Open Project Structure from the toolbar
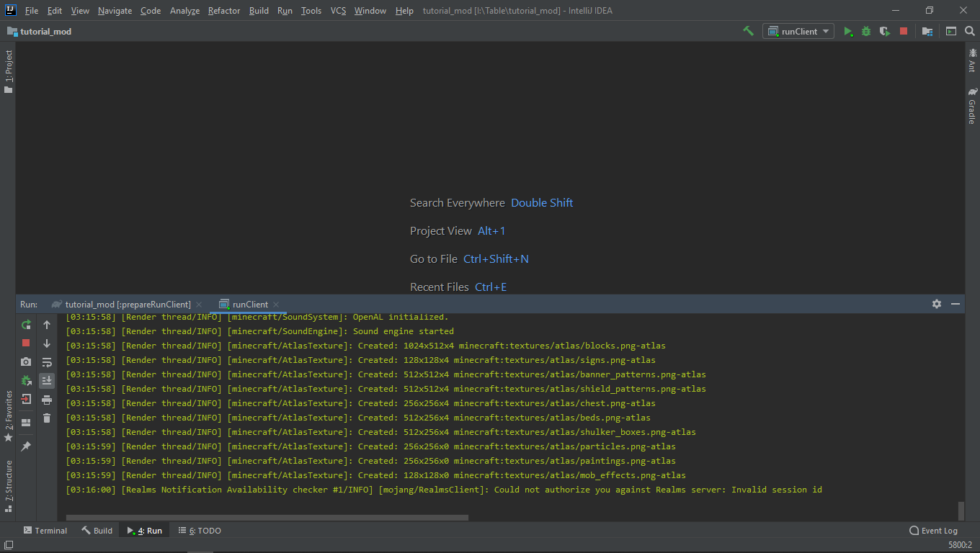 pos(927,31)
